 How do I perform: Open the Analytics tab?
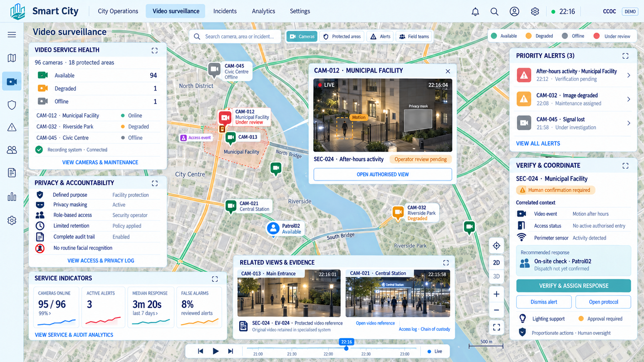point(263,11)
